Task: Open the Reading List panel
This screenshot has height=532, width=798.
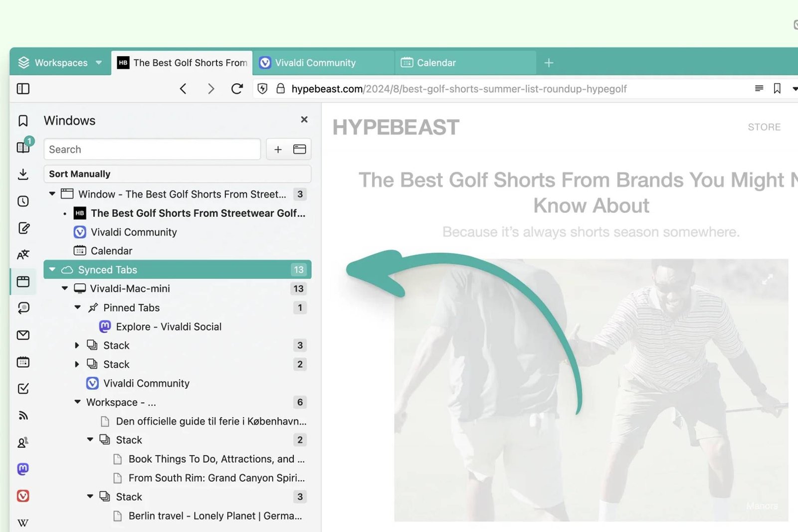Action: (x=23, y=147)
